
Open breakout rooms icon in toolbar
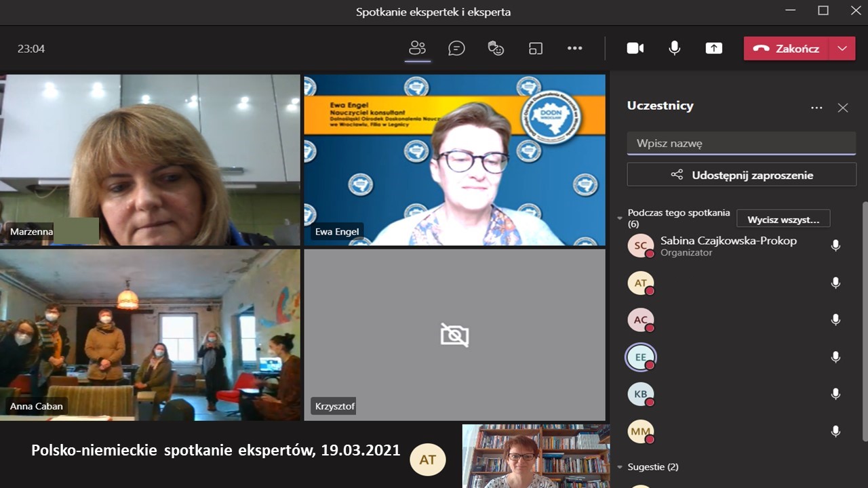(x=536, y=48)
